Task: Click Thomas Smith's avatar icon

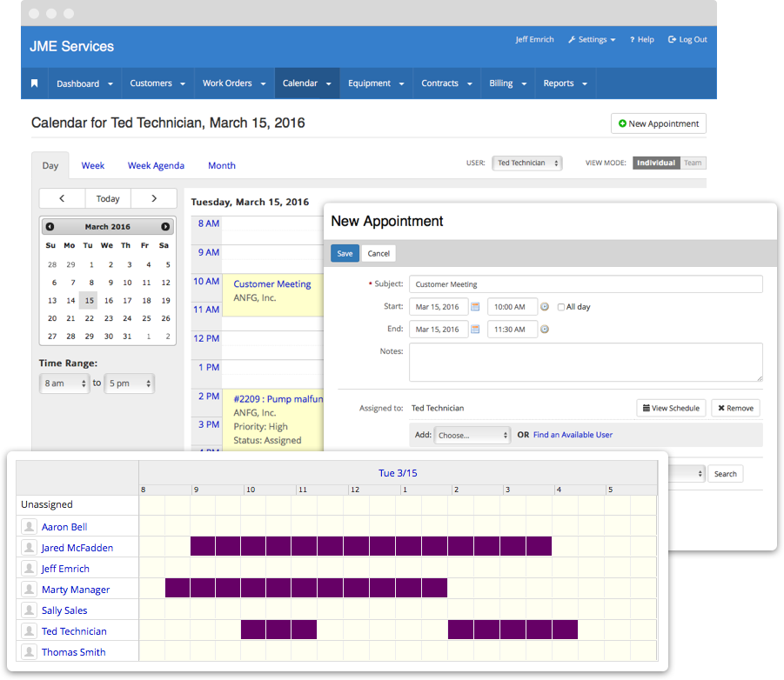Action: (x=30, y=652)
